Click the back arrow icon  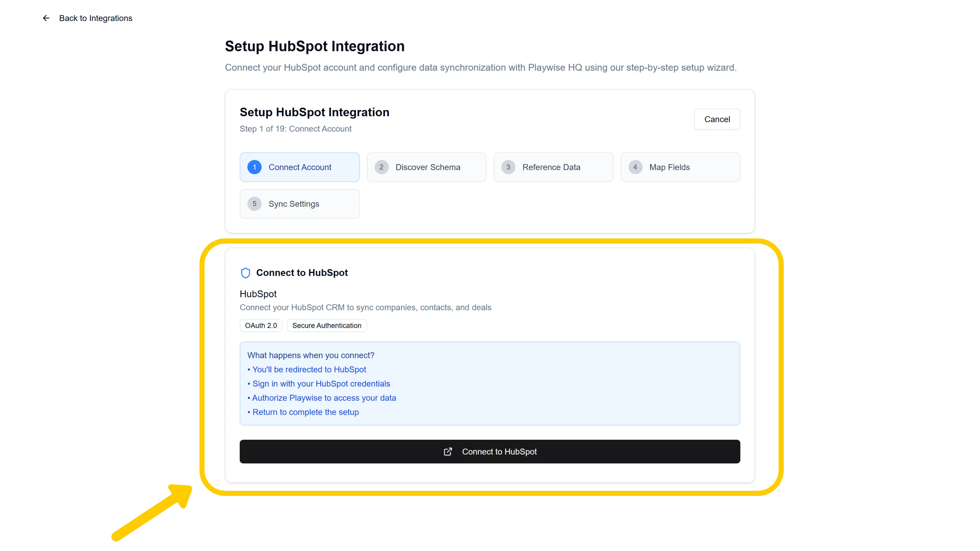click(x=46, y=18)
